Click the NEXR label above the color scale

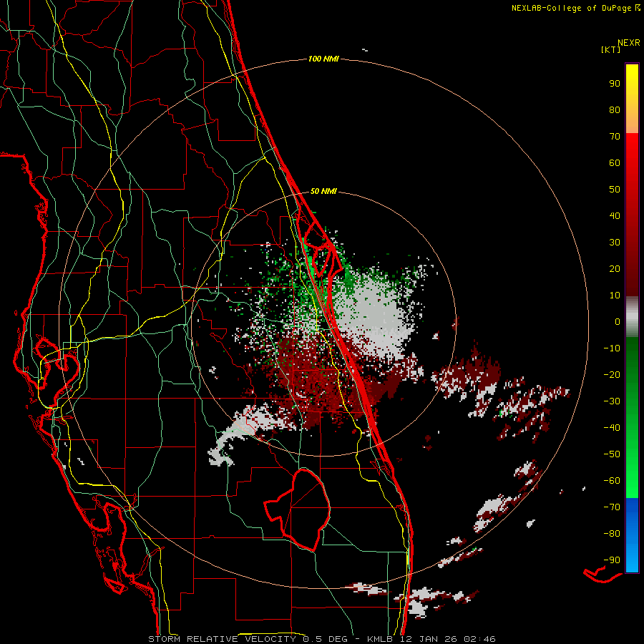629,43
